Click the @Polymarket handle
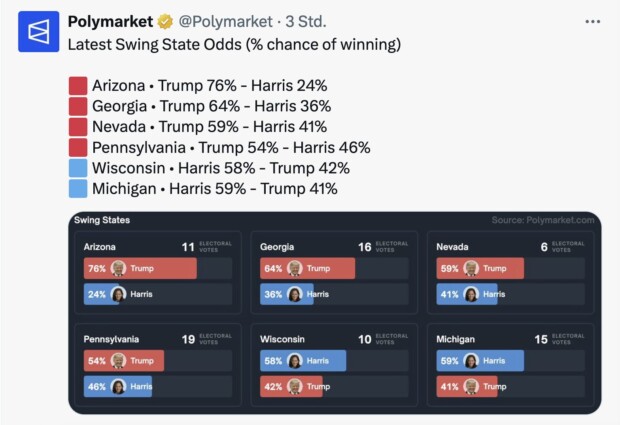 point(225,22)
